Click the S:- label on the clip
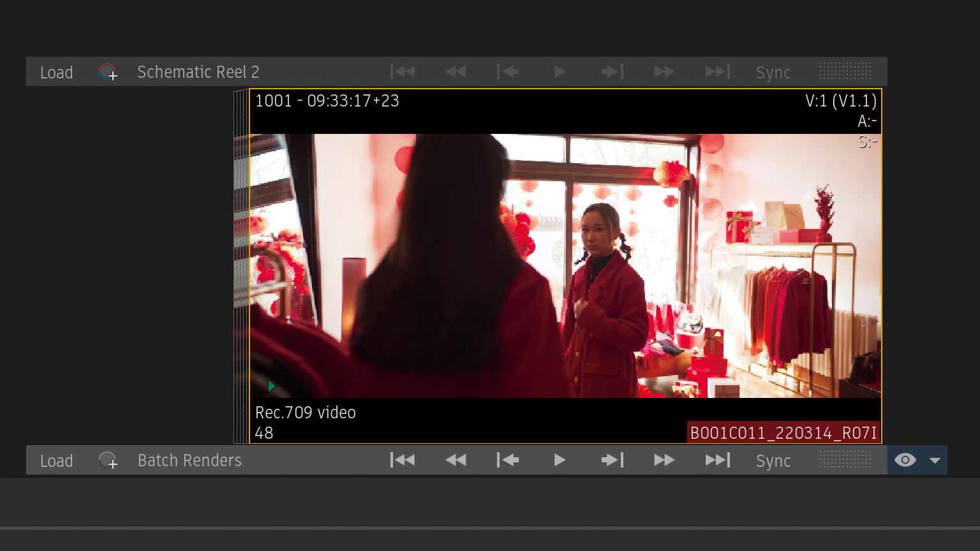 (868, 142)
